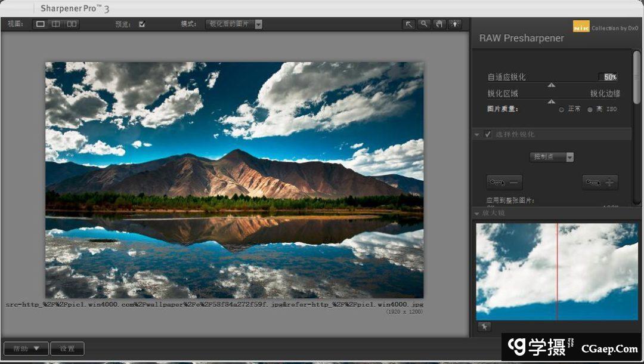Toggle the 预览 preview checkbox

click(142, 24)
